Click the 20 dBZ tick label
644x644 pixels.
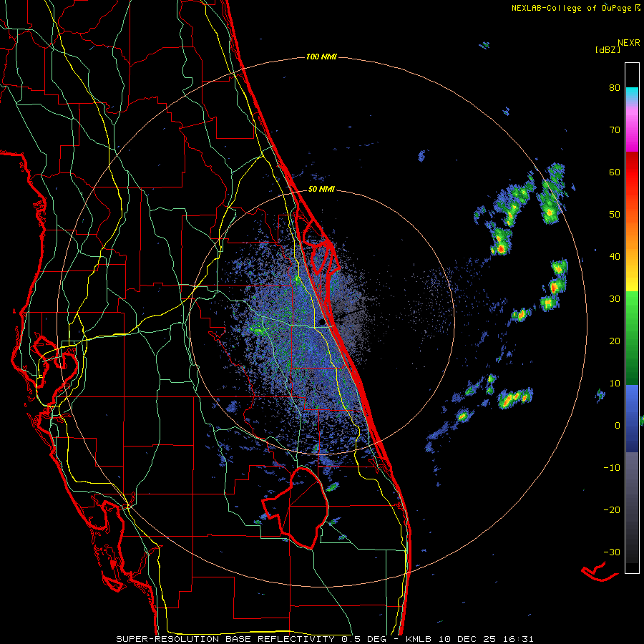click(615, 341)
